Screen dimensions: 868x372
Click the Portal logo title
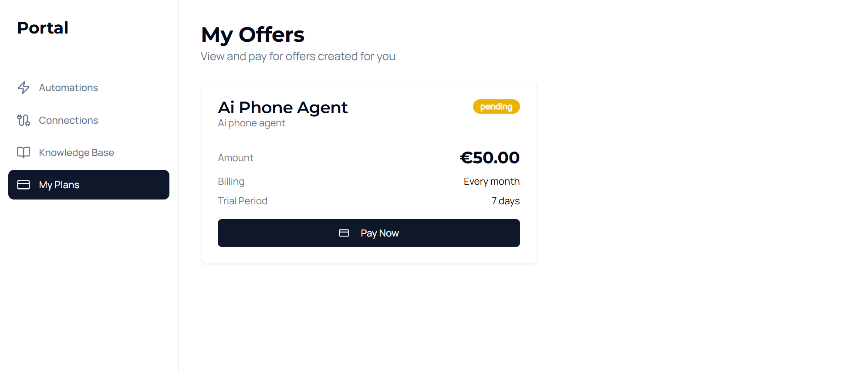43,28
